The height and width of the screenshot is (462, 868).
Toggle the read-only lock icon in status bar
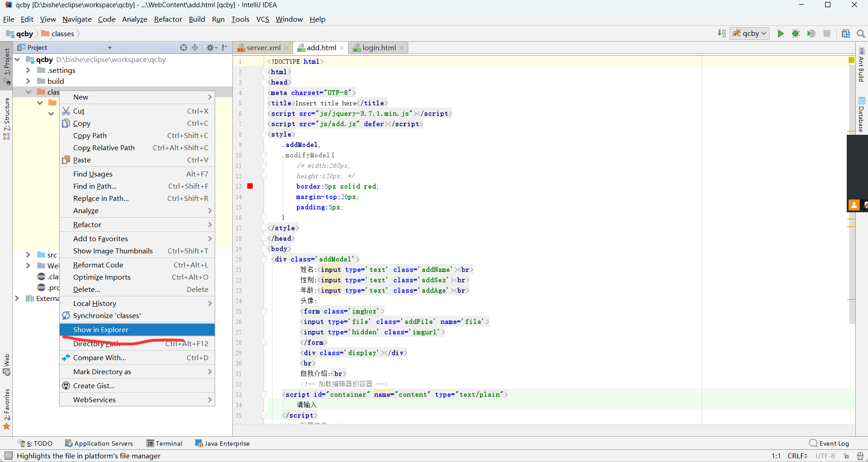pos(846,456)
